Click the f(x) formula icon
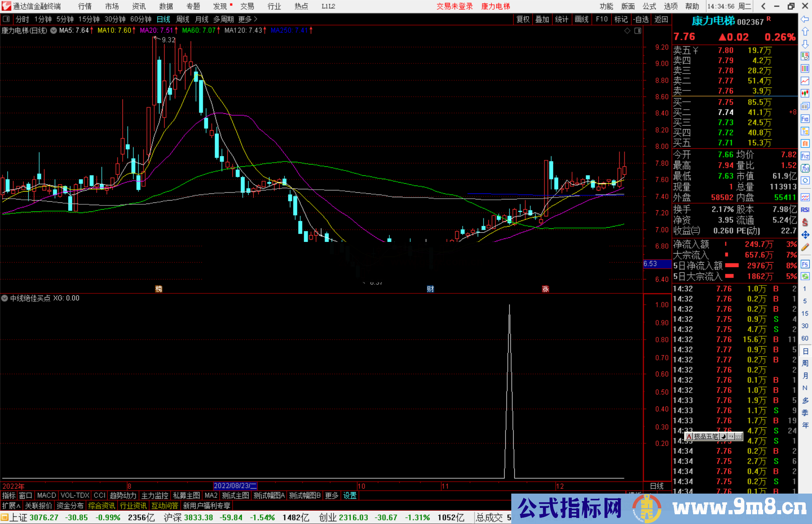812x524 pixels. [x=805, y=168]
